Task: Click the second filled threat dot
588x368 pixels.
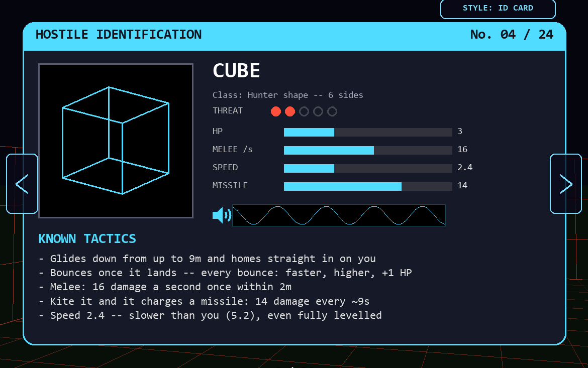Action: (x=290, y=111)
